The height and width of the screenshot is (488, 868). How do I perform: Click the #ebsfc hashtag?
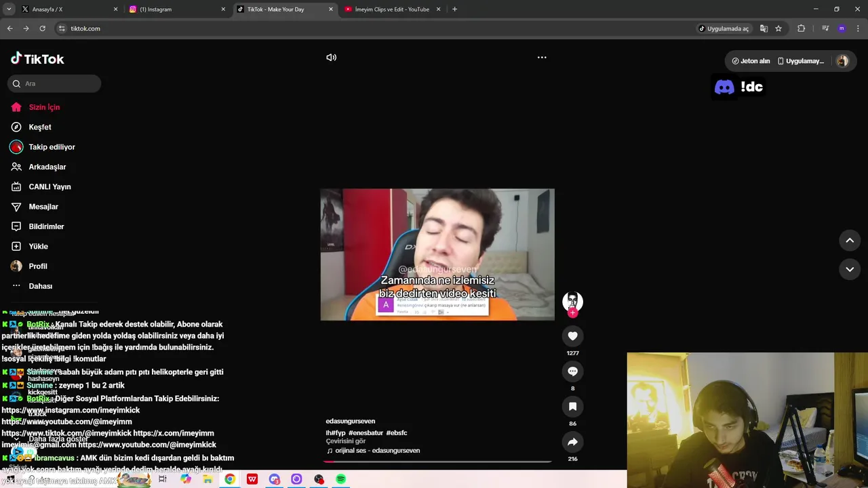pyautogui.click(x=397, y=432)
